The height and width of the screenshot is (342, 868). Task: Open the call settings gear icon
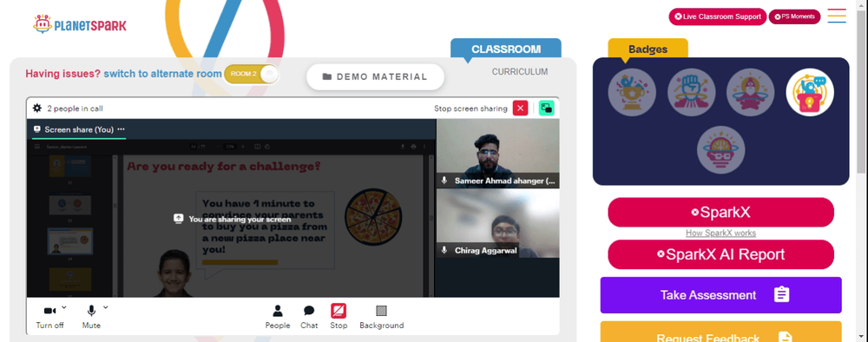click(37, 108)
